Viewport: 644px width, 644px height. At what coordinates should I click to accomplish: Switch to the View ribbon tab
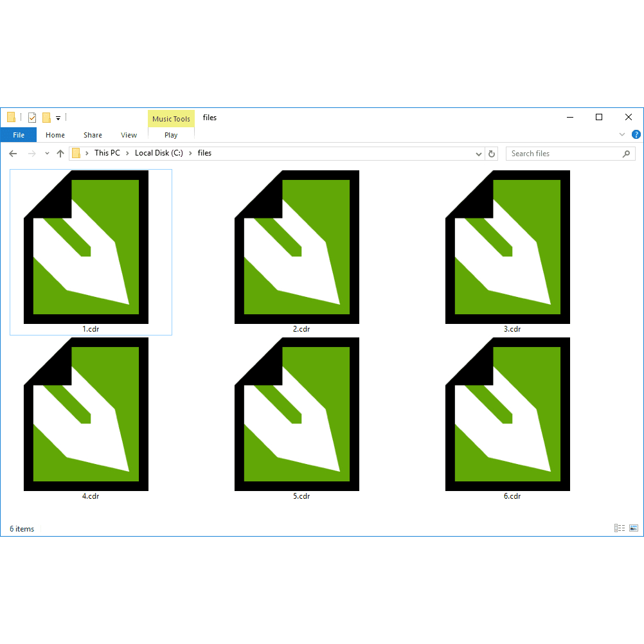point(129,135)
